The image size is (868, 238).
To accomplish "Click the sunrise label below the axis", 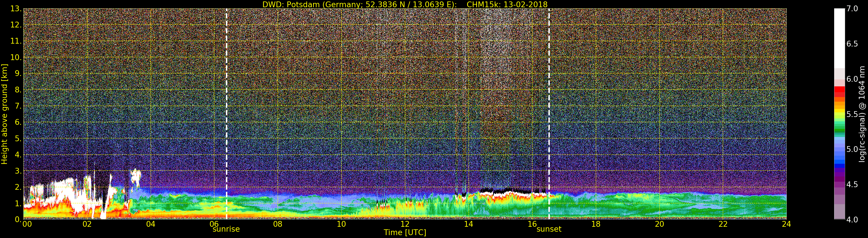I will click(226, 229).
